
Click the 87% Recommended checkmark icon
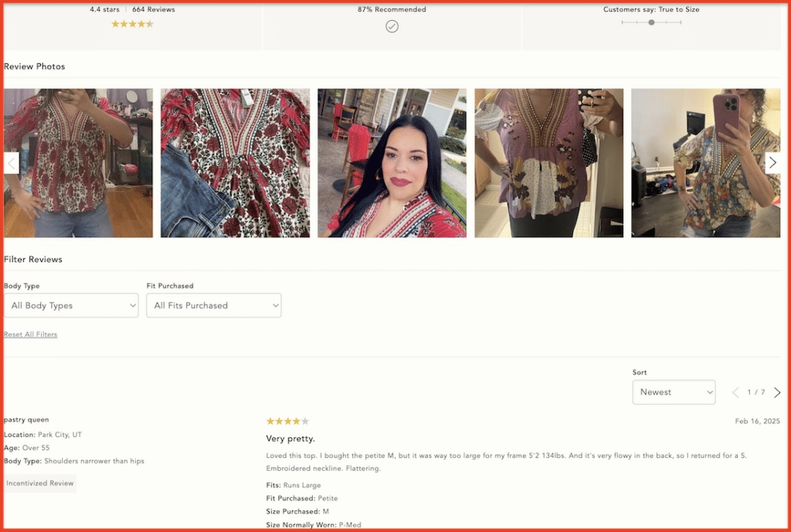coord(392,26)
